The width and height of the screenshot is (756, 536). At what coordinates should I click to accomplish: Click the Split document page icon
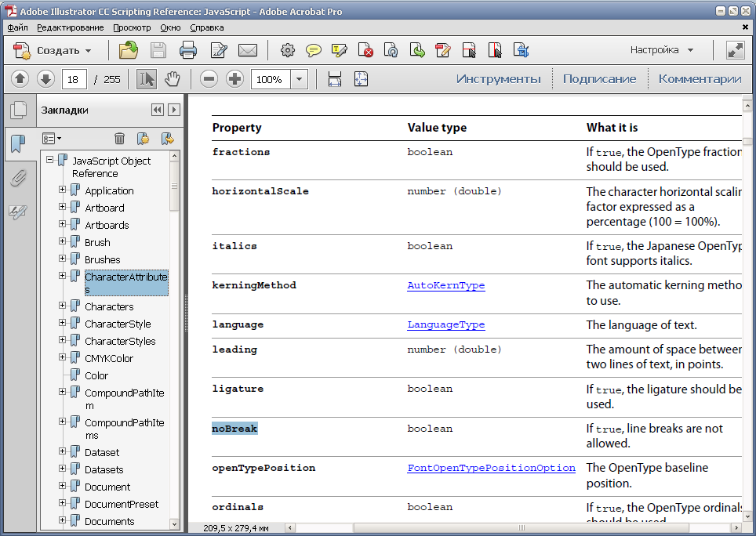(495, 50)
